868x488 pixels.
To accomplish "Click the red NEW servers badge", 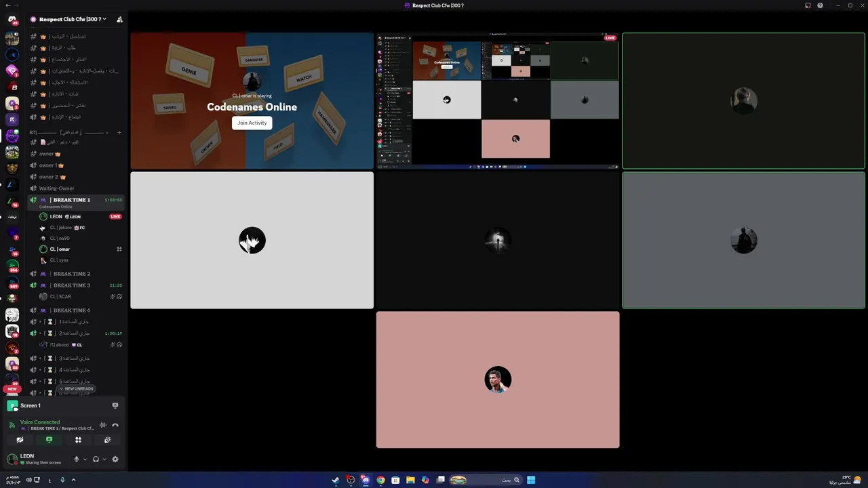I will [12, 389].
